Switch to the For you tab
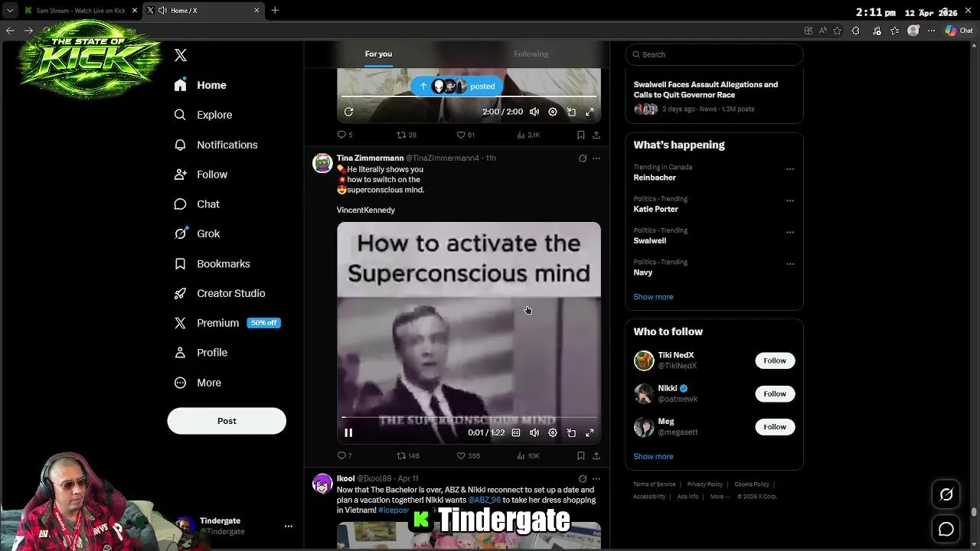980x551 pixels. tap(378, 54)
